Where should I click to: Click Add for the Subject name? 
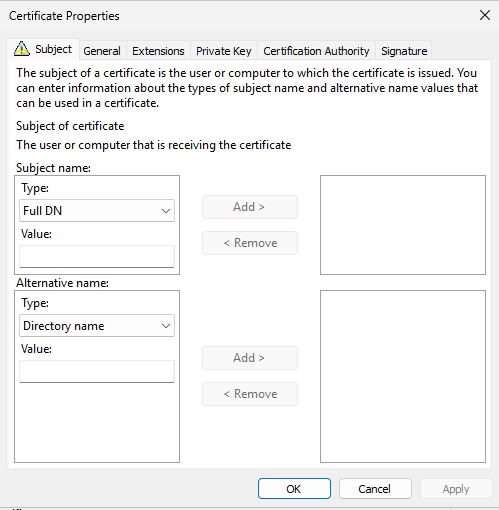(250, 207)
